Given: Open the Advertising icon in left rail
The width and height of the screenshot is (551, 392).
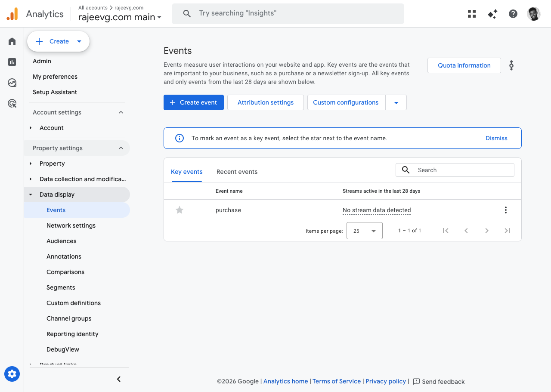Looking at the screenshot, I should pos(12,103).
